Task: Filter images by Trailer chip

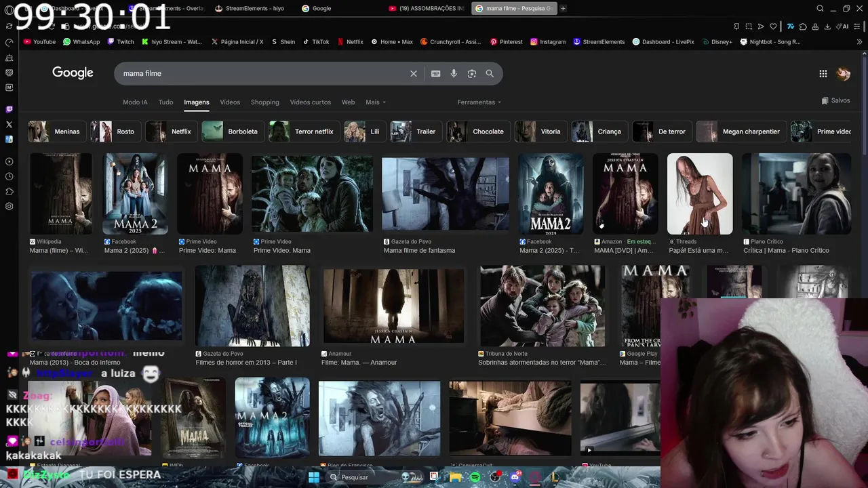Action: (416, 131)
